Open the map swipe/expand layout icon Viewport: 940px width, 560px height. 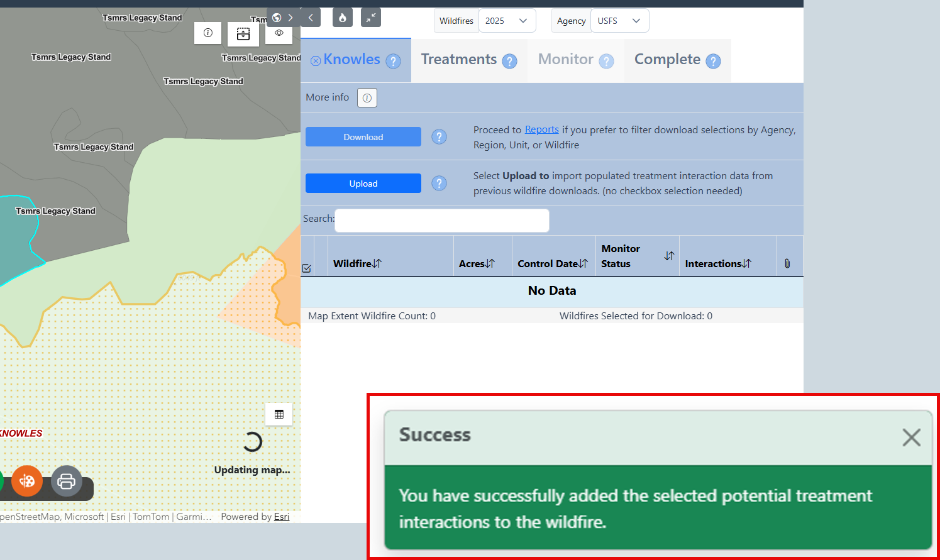click(x=243, y=34)
